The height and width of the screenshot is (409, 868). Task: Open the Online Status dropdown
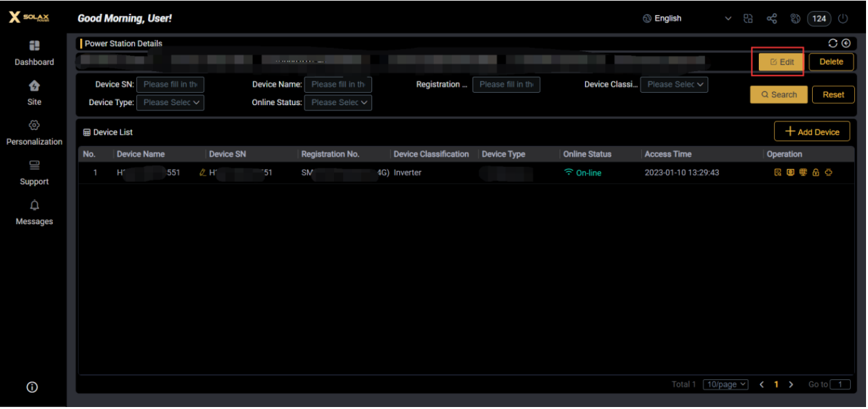[x=338, y=103]
